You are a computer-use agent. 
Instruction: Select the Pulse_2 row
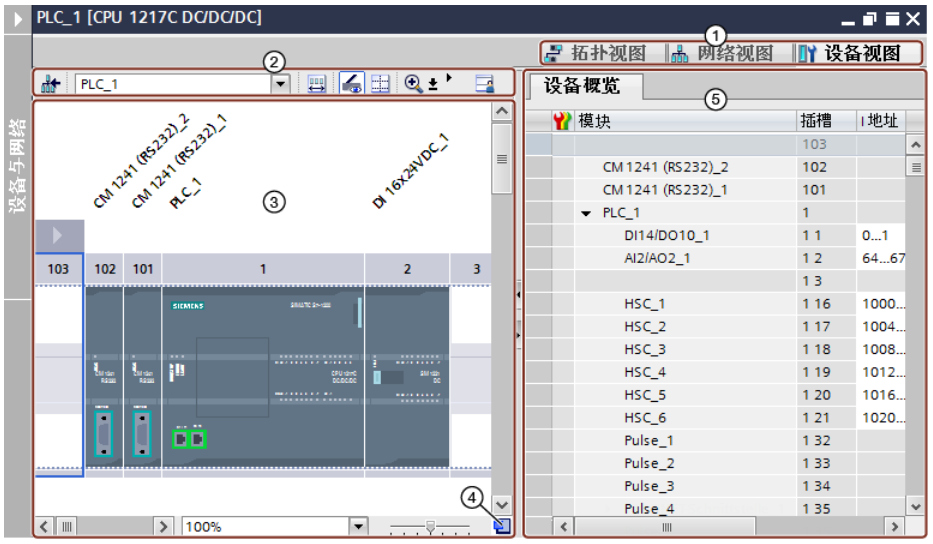pos(716,464)
